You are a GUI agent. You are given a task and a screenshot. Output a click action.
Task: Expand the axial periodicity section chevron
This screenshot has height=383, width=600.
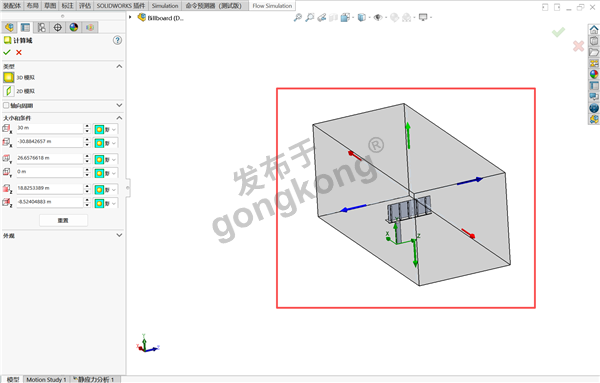(x=119, y=105)
